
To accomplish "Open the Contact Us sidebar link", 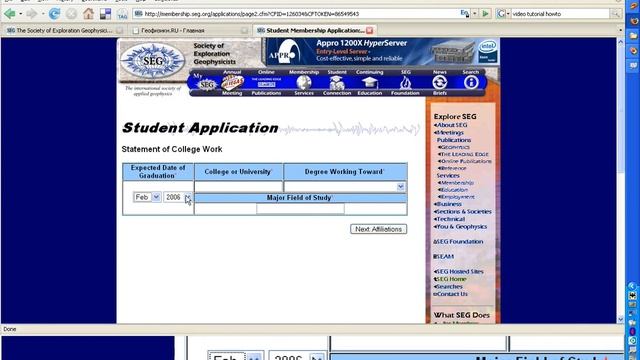I will (451, 294).
